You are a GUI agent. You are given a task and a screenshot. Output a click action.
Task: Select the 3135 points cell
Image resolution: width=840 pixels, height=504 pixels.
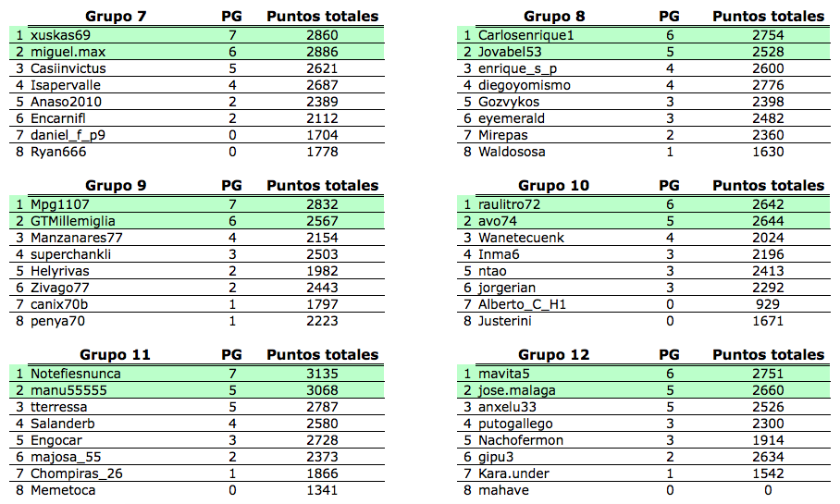(322, 374)
